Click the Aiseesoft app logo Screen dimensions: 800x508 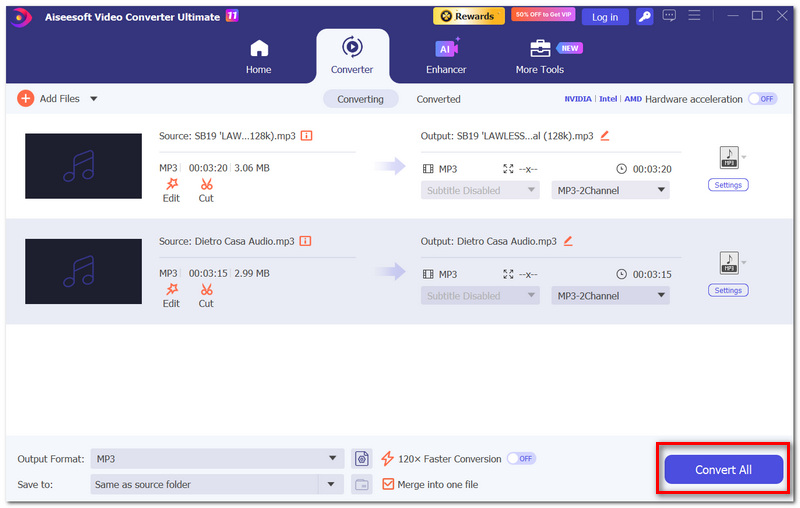coord(21,17)
